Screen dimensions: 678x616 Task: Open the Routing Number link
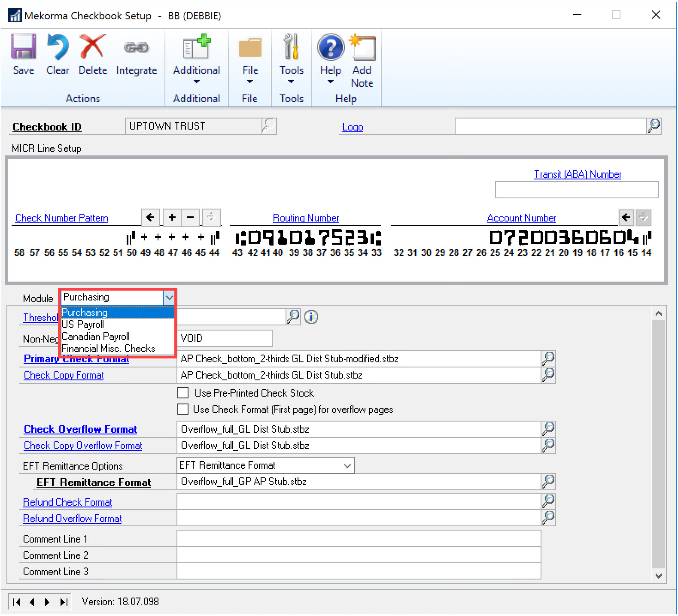[x=306, y=218]
